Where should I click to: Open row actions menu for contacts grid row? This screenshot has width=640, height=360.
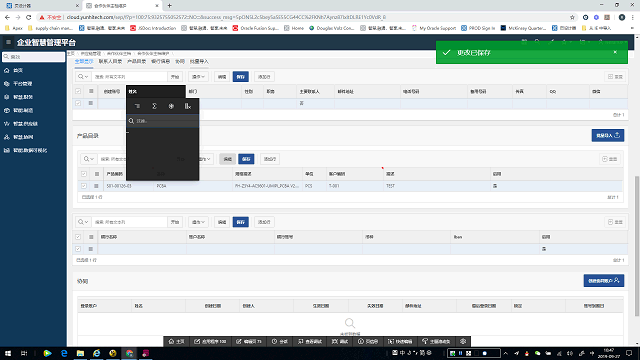[91, 103]
